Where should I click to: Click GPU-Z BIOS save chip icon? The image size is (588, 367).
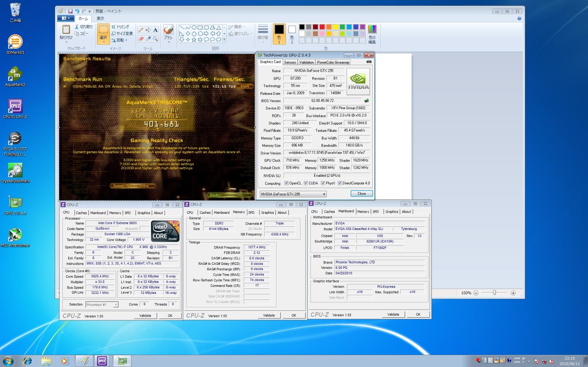pos(366,100)
